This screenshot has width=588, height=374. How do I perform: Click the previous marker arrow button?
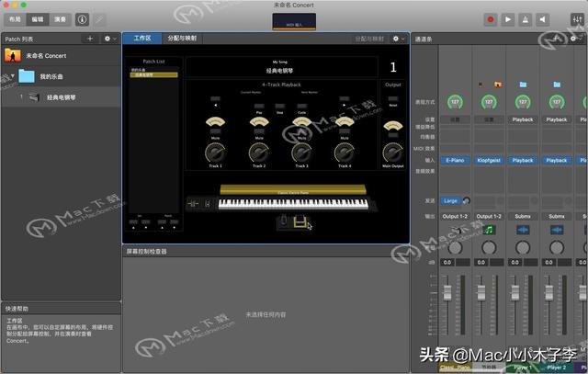(215, 99)
